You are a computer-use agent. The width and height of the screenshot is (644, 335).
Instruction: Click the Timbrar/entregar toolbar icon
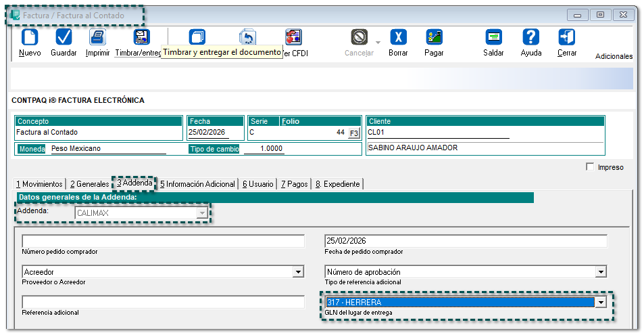[x=142, y=37]
